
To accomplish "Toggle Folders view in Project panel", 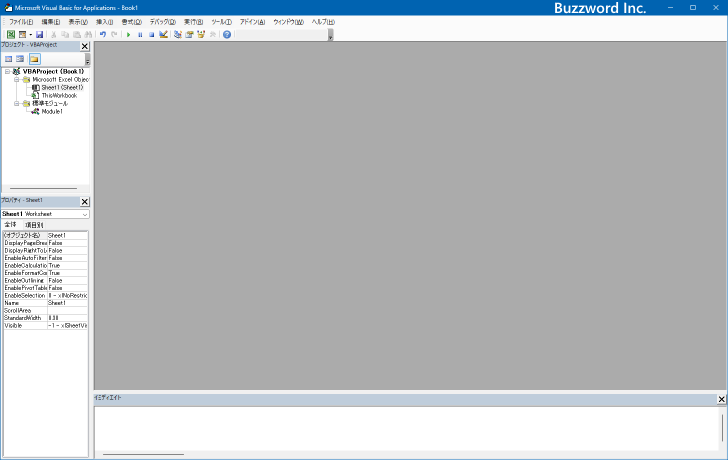I will coord(34,59).
